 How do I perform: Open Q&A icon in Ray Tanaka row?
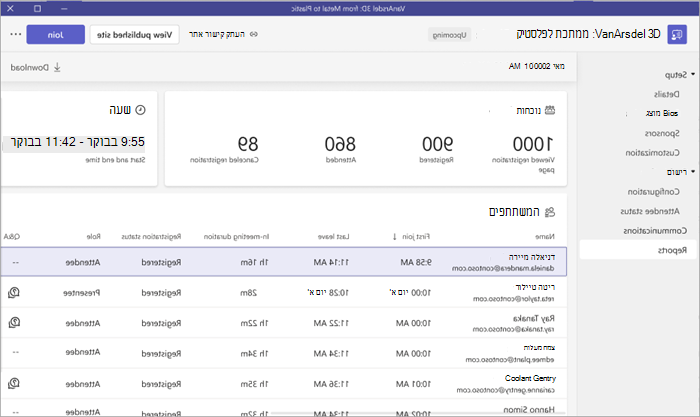(14, 322)
